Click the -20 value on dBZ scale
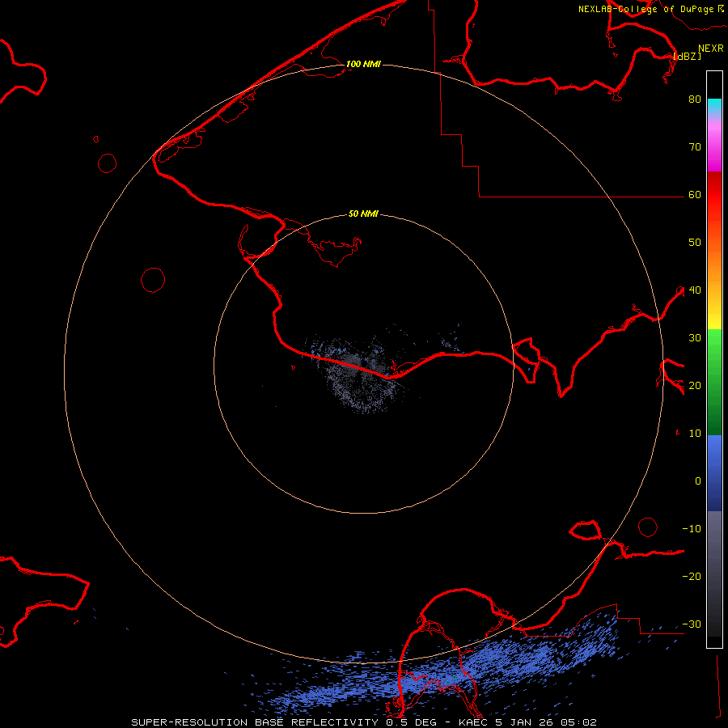The image size is (728, 728). (692, 577)
